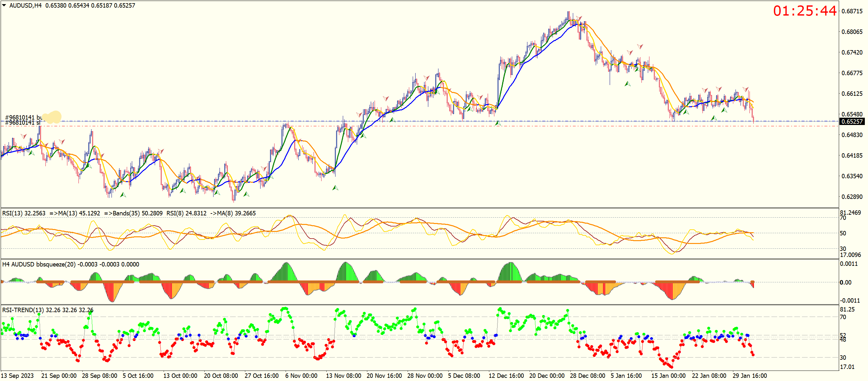Click the triangle before AUDUSD,H4 title
Image resolution: width=868 pixels, height=381 pixels.
point(4,5)
